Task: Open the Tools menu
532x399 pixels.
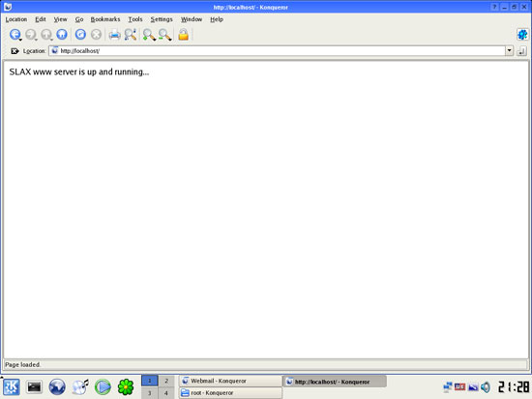Action: tap(135, 19)
